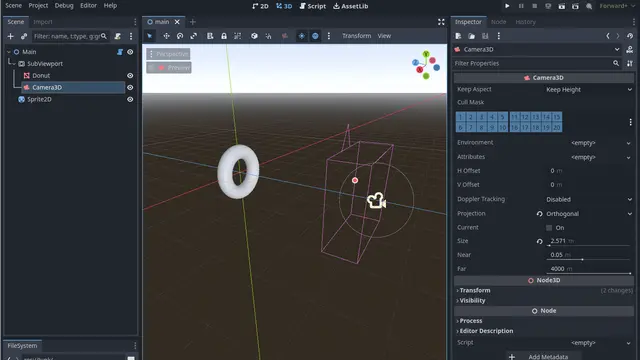Open the Debug menu
Screen dimensions: 640x360
(x=64, y=6)
